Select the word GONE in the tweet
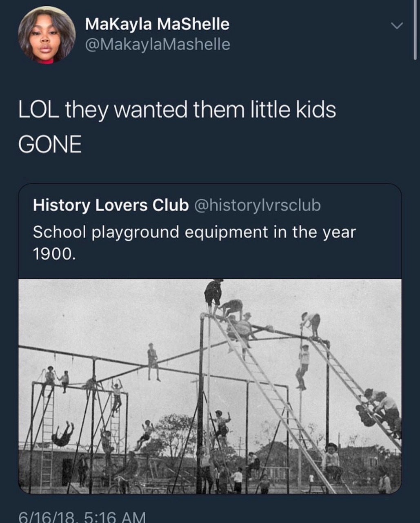420x523 pixels. 50,144
